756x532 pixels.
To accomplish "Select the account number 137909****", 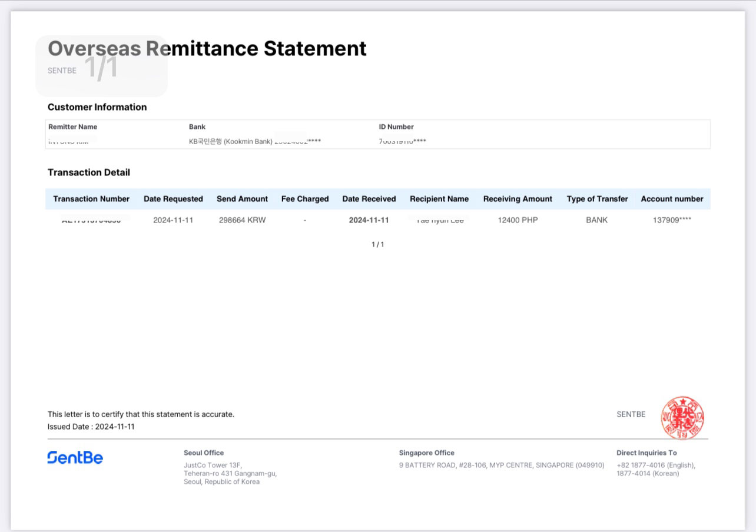I will point(672,220).
